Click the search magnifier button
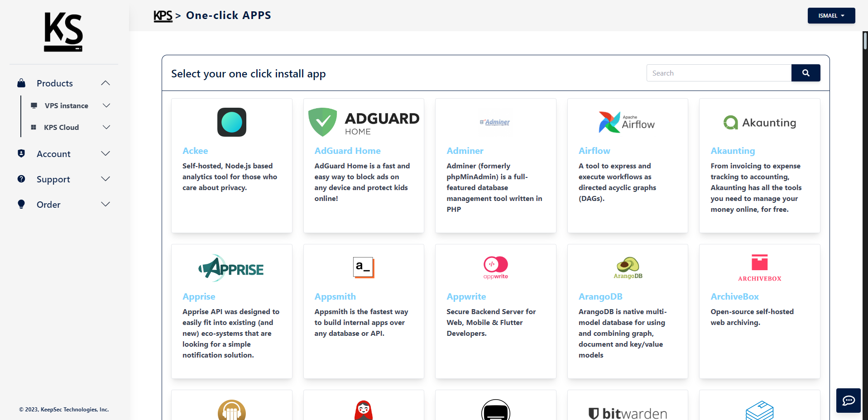The height and width of the screenshot is (420, 868). coord(806,73)
